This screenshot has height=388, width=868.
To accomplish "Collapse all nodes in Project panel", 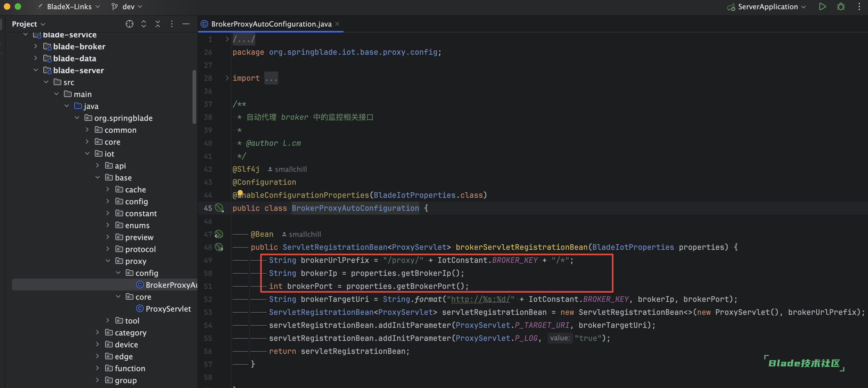I will [158, 24].
